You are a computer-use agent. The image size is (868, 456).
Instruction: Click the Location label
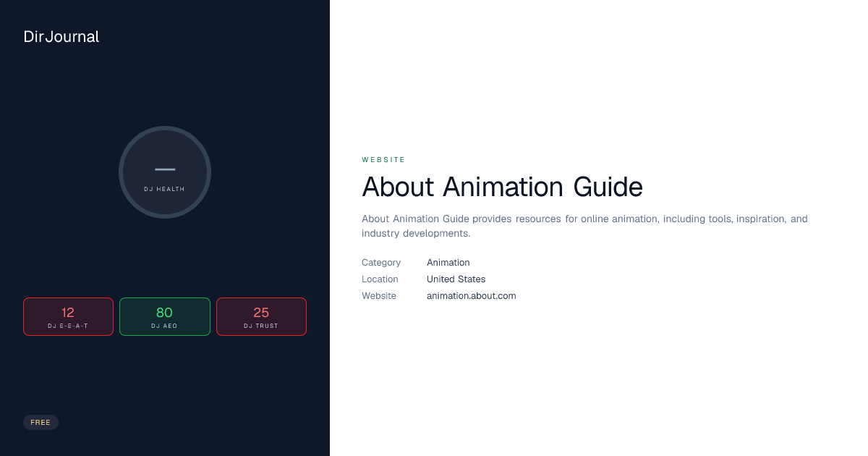coord(380,279)
